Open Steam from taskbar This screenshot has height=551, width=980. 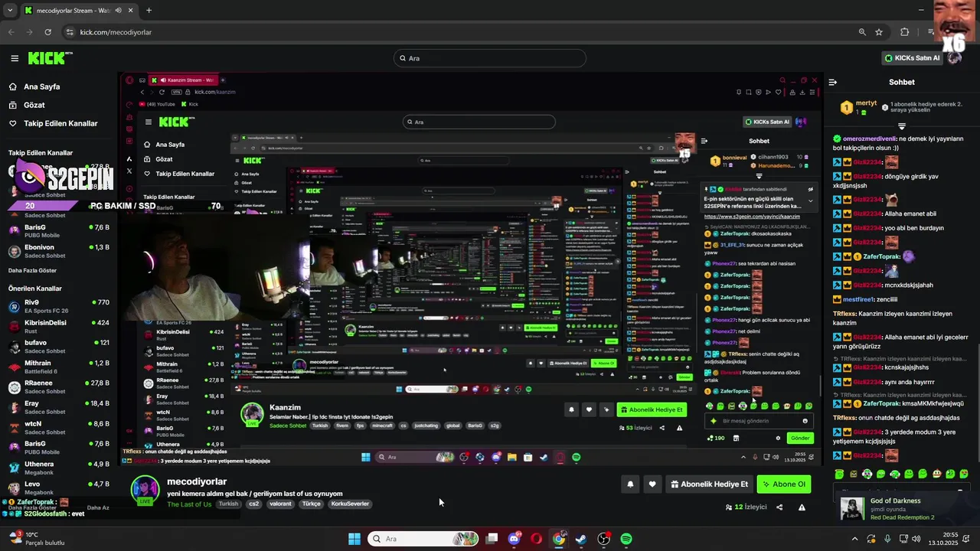pos(581,539)
